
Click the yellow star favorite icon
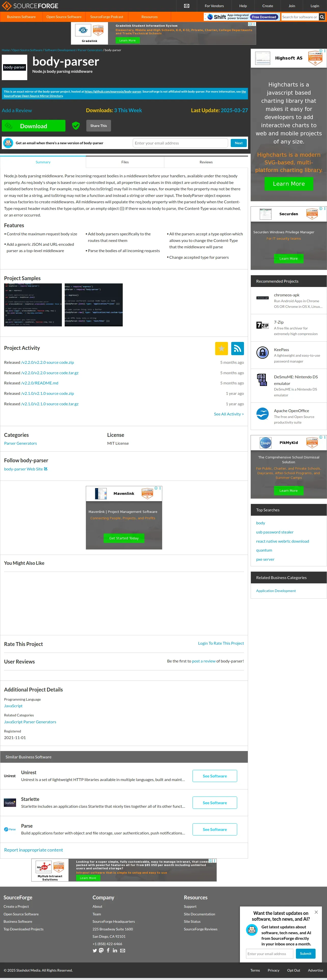(222, 349)
